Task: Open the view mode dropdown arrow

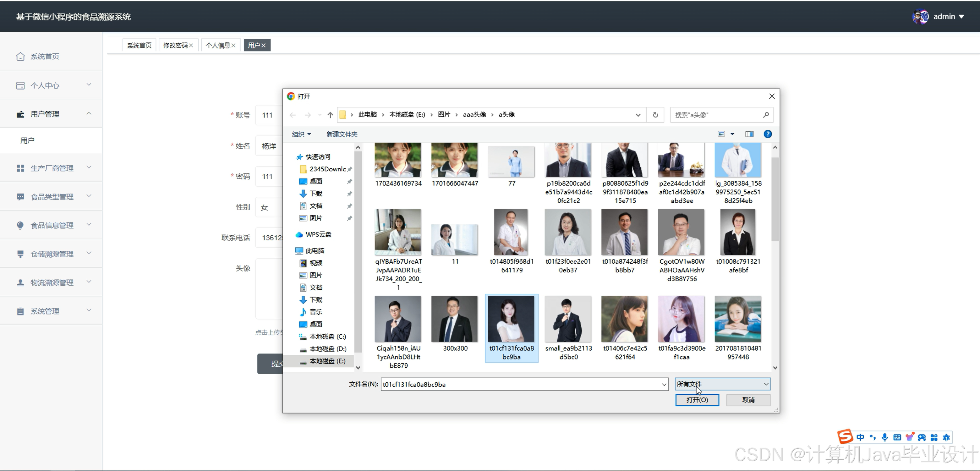Action: 732,134
